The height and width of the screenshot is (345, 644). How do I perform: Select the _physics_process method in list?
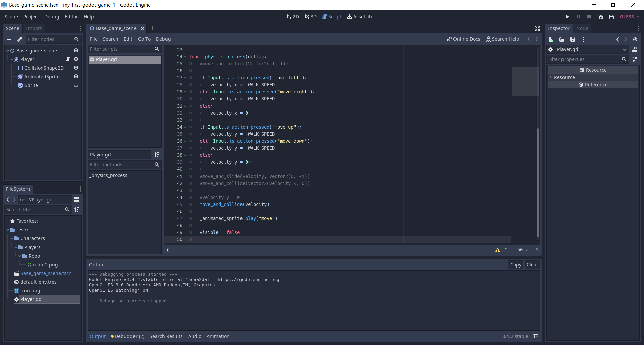(108, 175)
